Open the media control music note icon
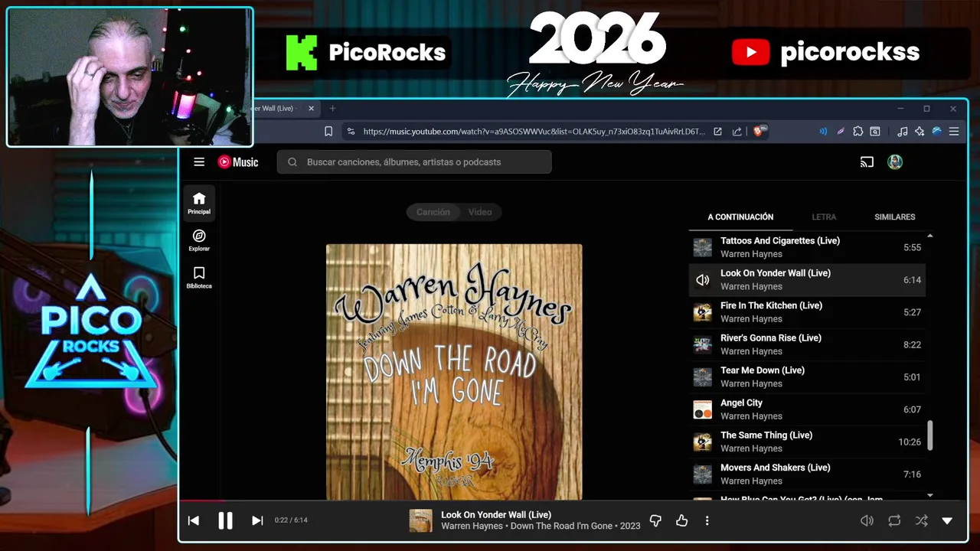 tap(903, 132)
